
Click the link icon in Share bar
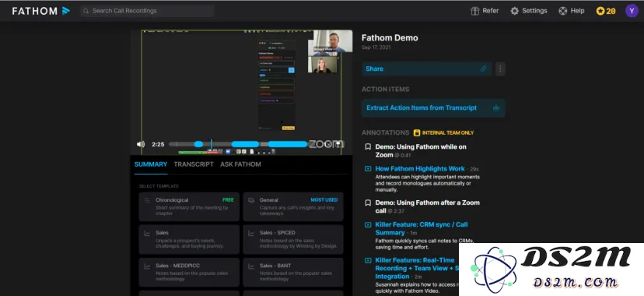[x=484, y=69]
